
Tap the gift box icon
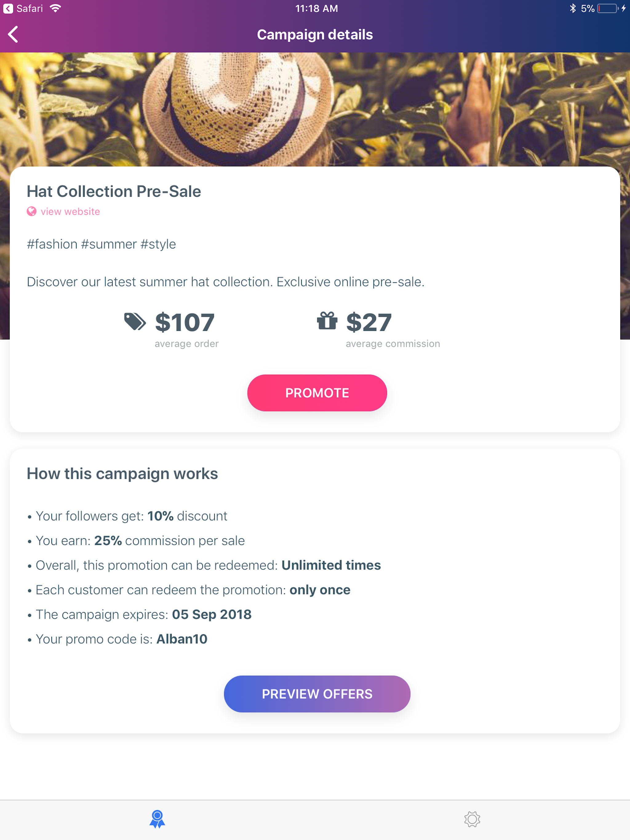click(x=327, y=321)
